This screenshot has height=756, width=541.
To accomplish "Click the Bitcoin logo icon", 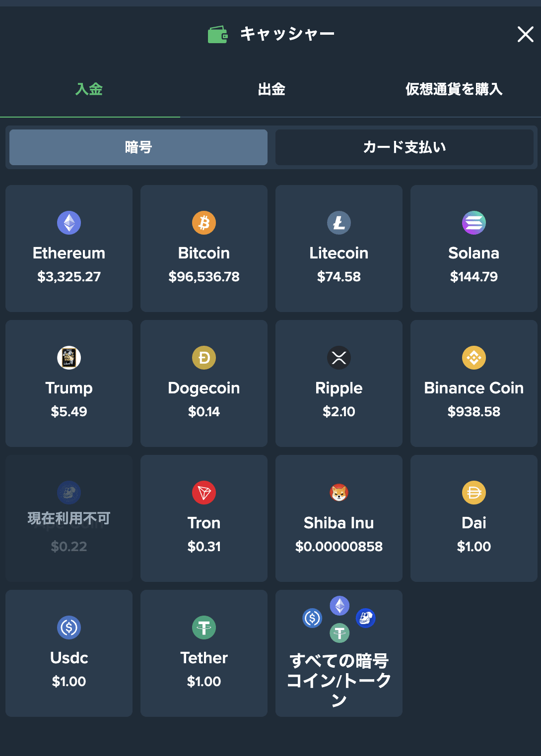I will [204, 223].
